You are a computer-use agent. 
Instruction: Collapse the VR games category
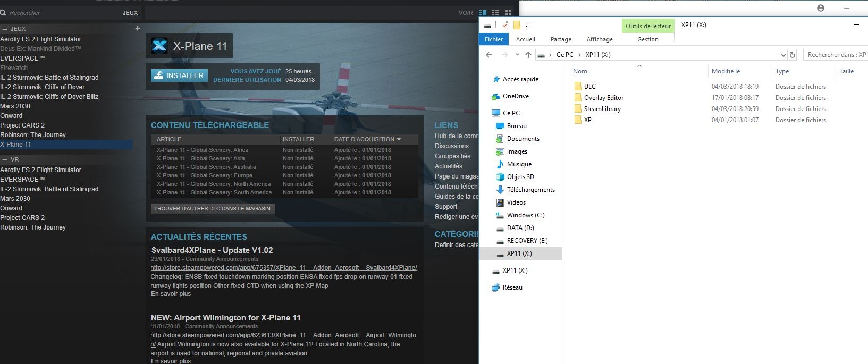[x=5, y=159]
